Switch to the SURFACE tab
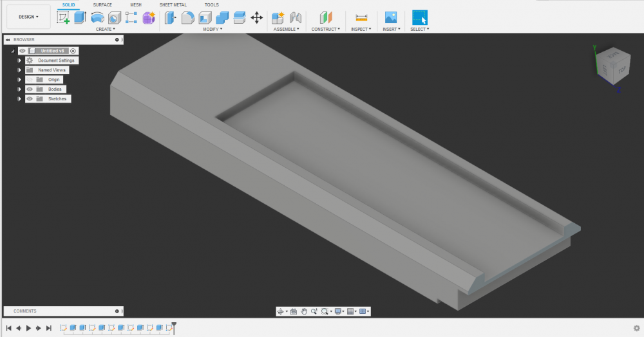644x337 pixels. click(102, 5)
